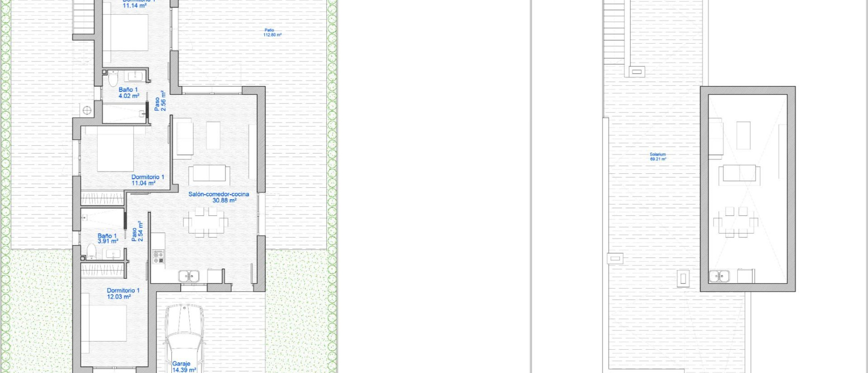
Task: Click the circular symbol left of the upper bathroom shower
Action: [x=87, y=111]
